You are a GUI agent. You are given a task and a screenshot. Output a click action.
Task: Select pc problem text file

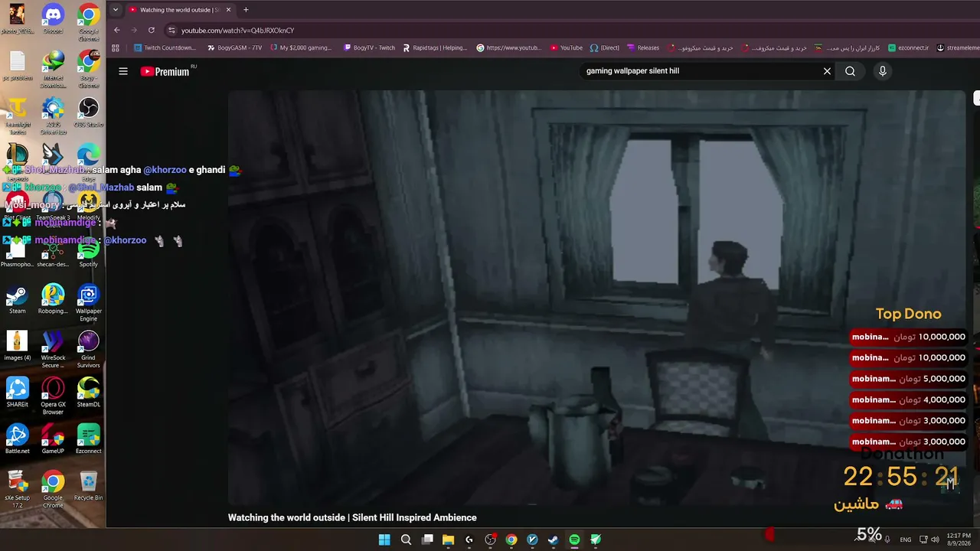[18, 66]
